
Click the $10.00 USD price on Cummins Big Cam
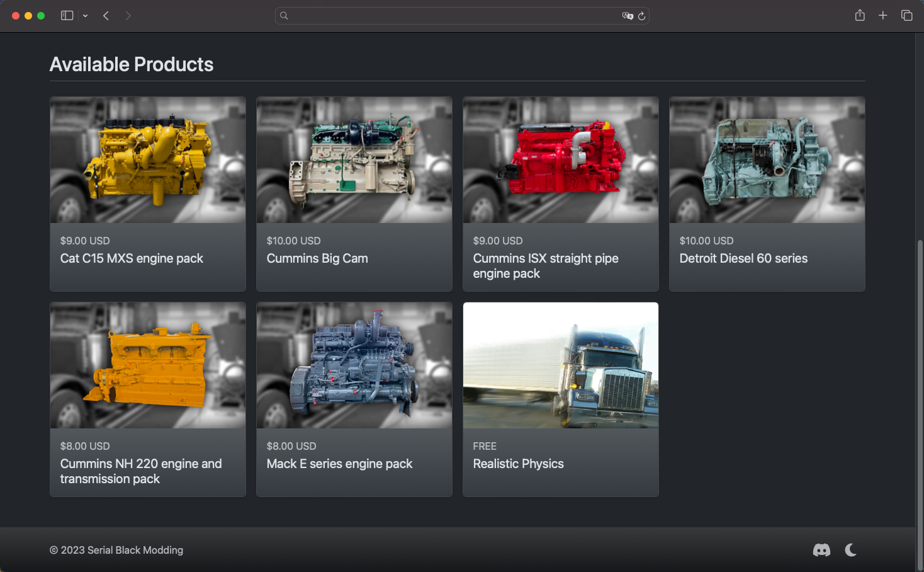coord(293,241)
